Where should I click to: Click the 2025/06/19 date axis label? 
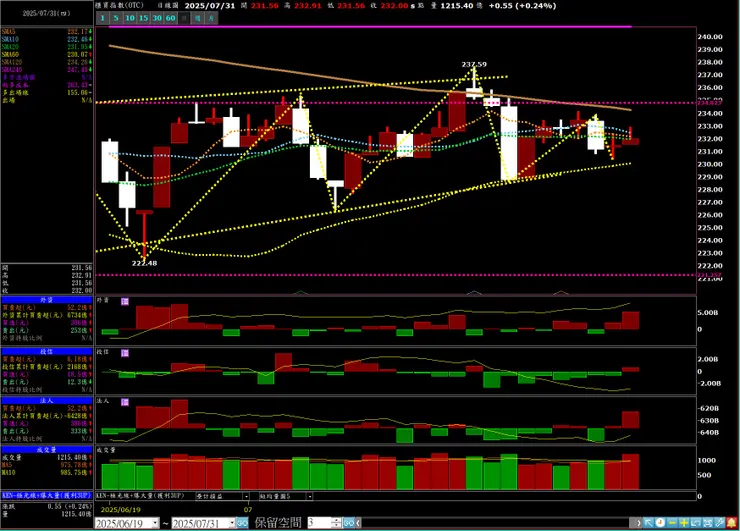pos(121,510)
